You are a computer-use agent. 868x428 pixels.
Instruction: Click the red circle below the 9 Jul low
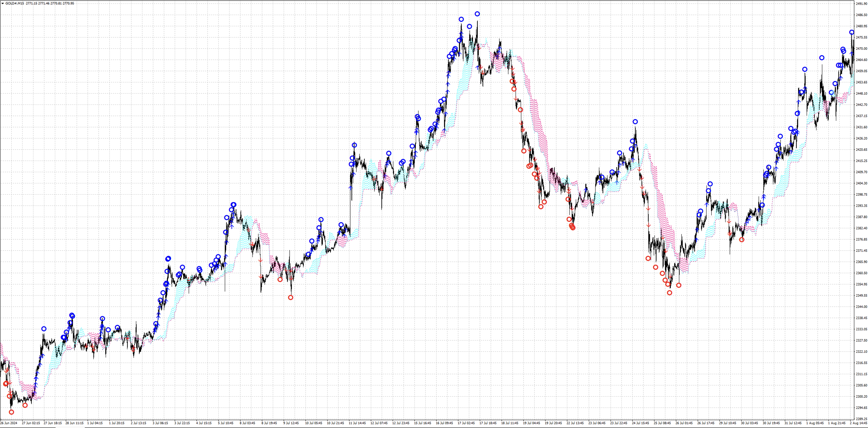290,297
